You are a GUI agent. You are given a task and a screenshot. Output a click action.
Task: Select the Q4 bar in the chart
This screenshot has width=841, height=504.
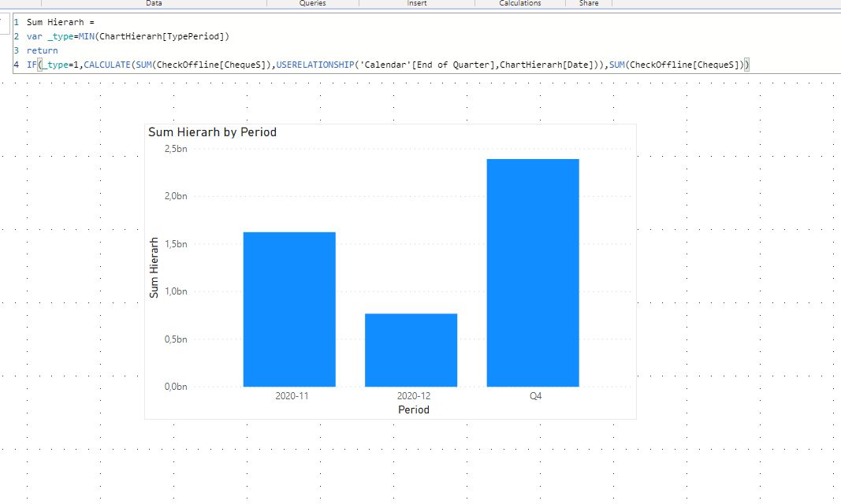tap(533, 272)
